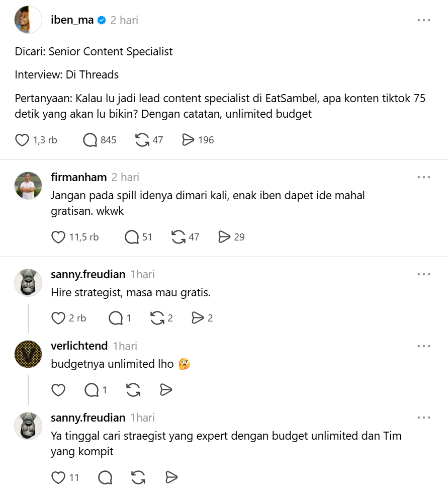
Task: Open the firmanham username profile link
Action: click(79, 177)
